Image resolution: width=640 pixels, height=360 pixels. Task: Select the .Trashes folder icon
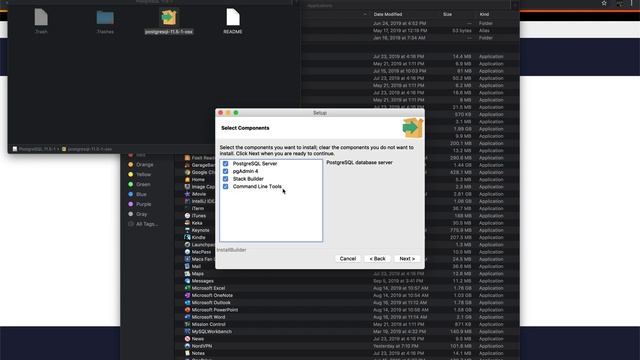(x=105, y=18)
